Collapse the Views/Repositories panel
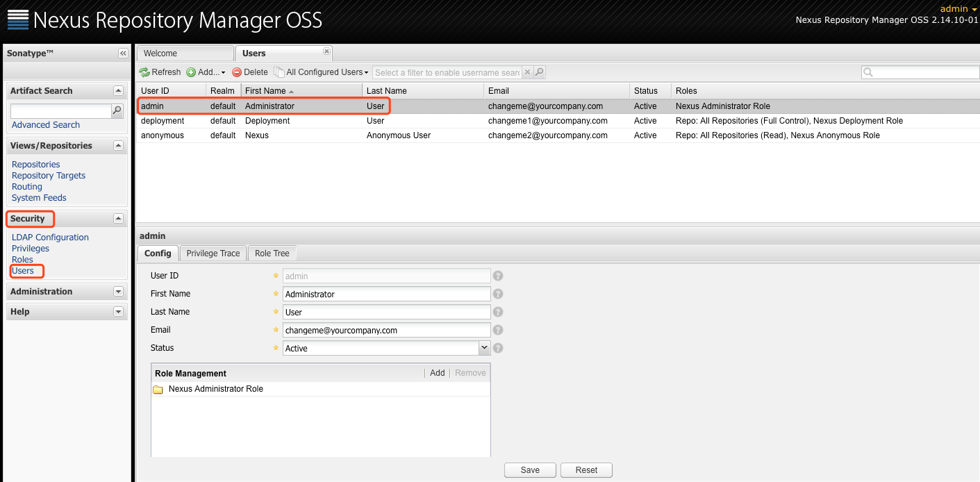 click(x=118, y=146)
